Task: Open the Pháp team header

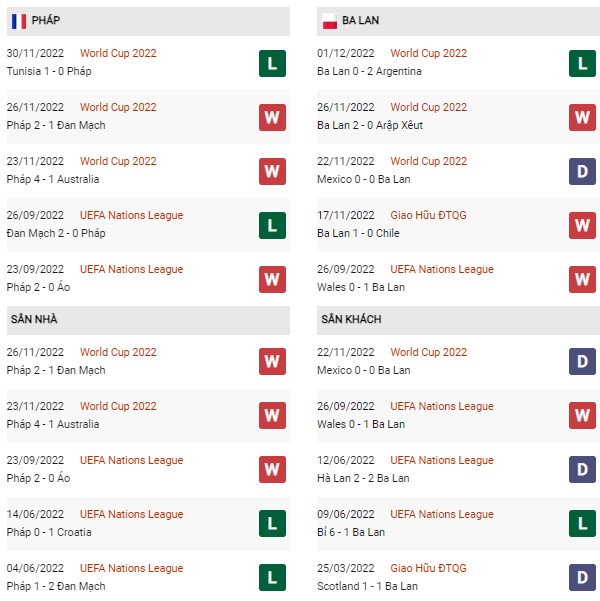Action: click(x=148, y=21)
